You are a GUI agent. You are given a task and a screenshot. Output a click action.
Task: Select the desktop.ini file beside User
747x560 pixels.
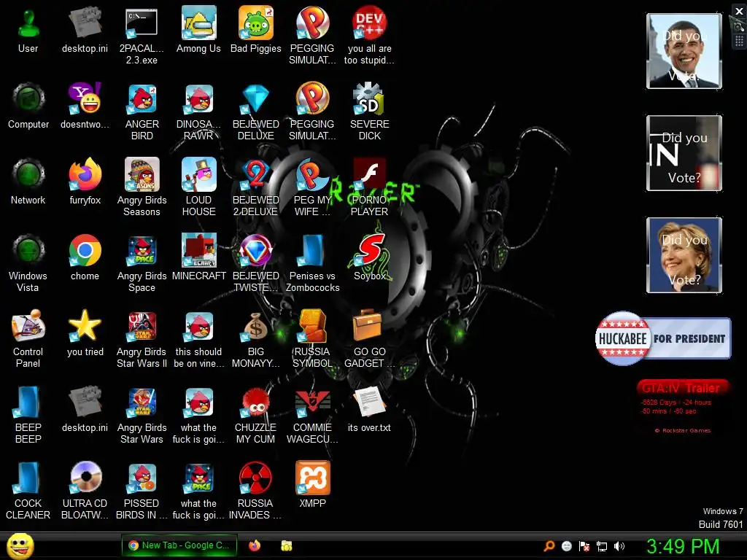(85, 31)
